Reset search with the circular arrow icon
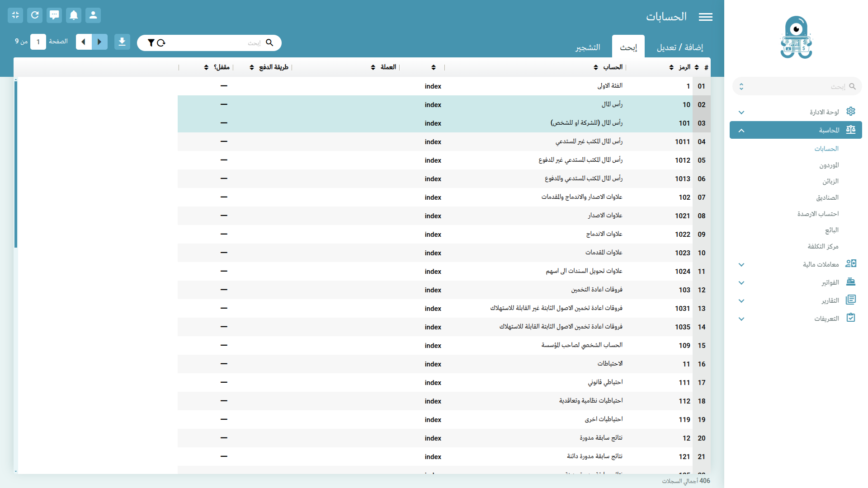Image resolution: width=868 pixels, height=488 pixels. (161, 43)
